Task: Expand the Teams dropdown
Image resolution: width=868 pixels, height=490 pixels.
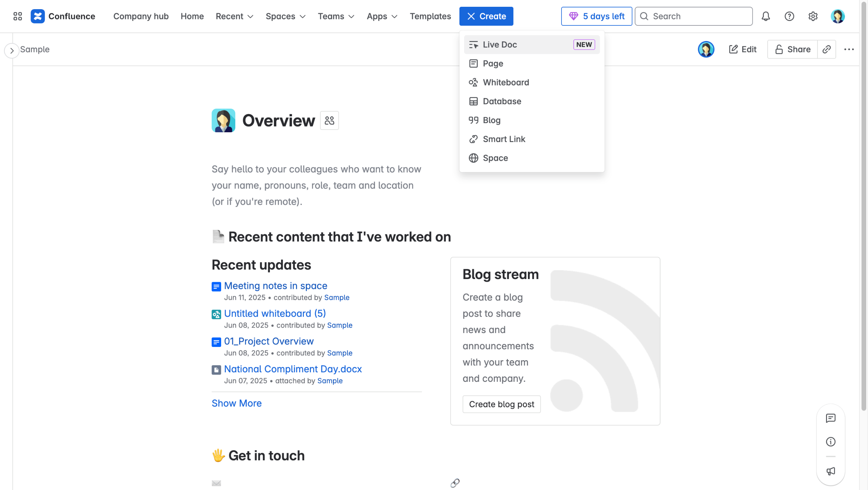Action: pos(336,16)
